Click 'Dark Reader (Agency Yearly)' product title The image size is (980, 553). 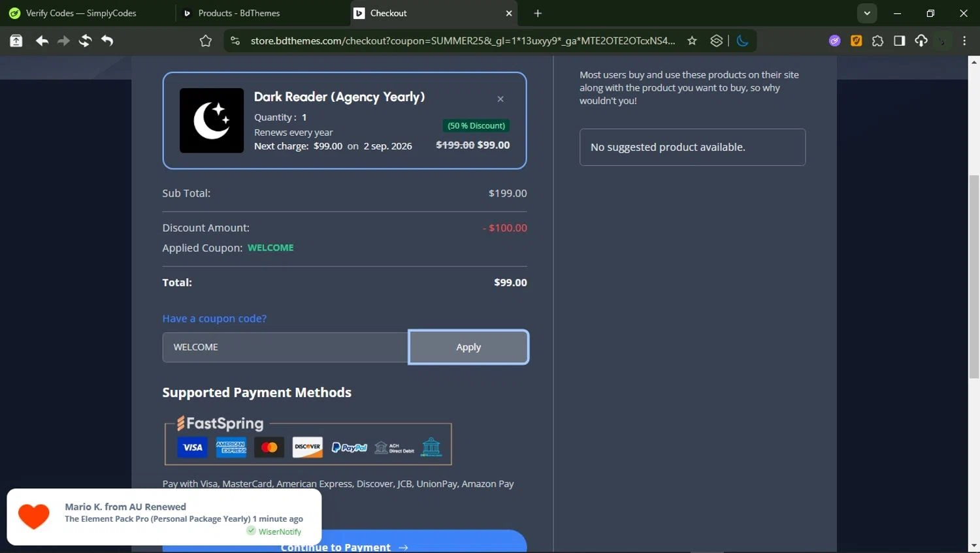point(339,97)
